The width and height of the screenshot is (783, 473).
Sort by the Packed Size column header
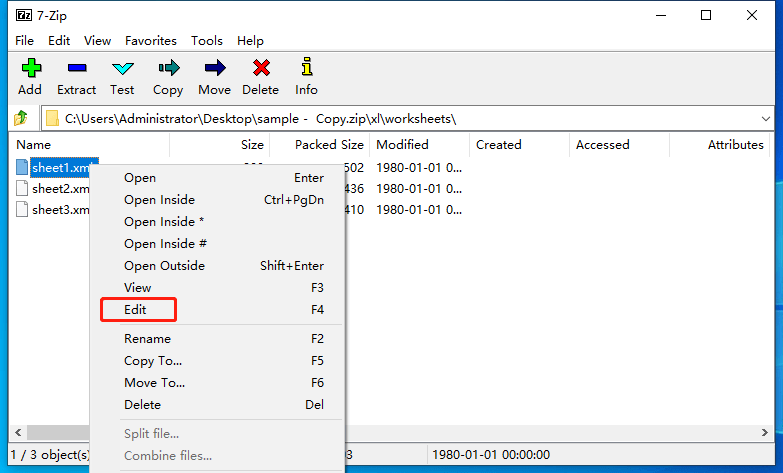(x=320, y=145)
